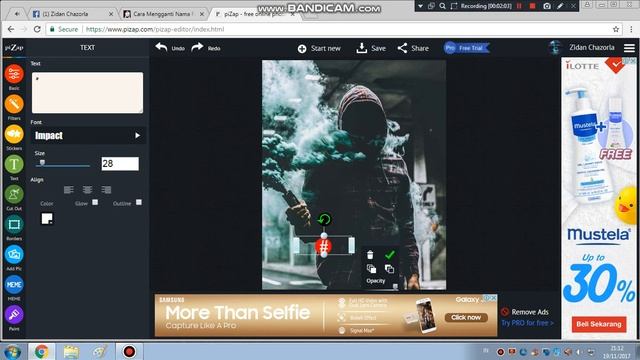Open the white text Color swatch
The image size is (640, 360).
[x=47, y=219]
